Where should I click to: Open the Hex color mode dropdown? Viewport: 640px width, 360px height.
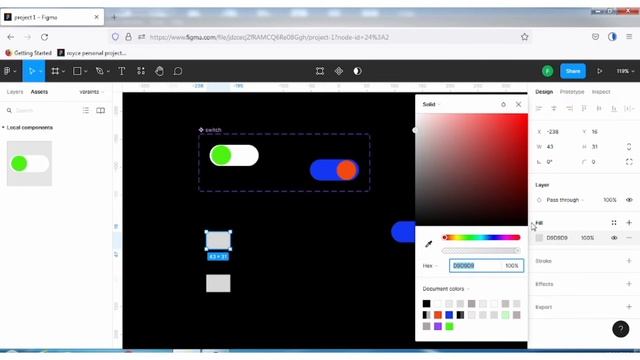coord(430,266)
